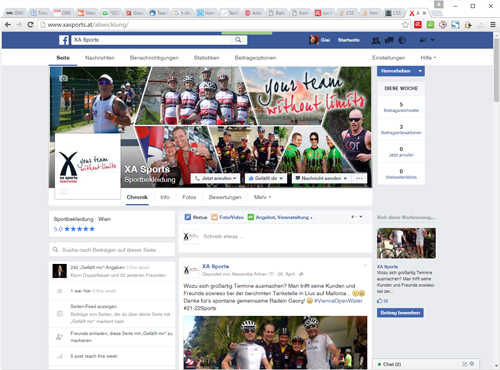Viewport: 500px width, 370px height.
Task: Expand Hervorheben dropdown arrow
Action: [420, 71]
